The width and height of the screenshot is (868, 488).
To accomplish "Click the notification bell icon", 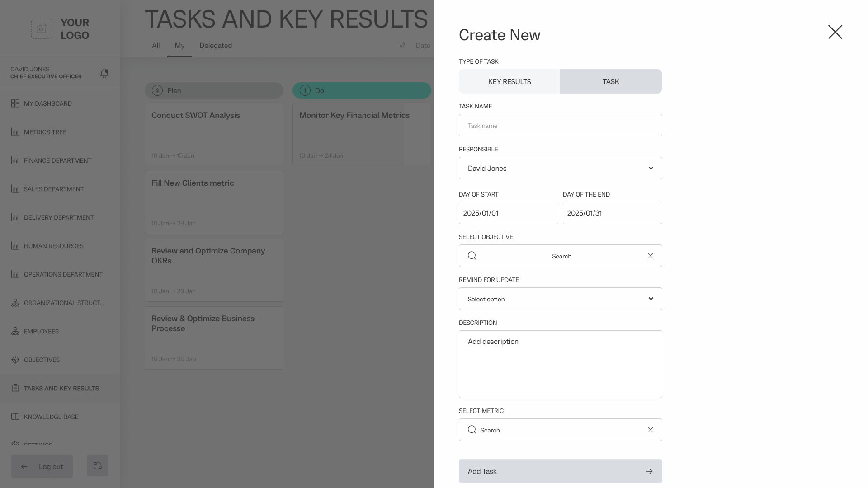I will 104,73.
